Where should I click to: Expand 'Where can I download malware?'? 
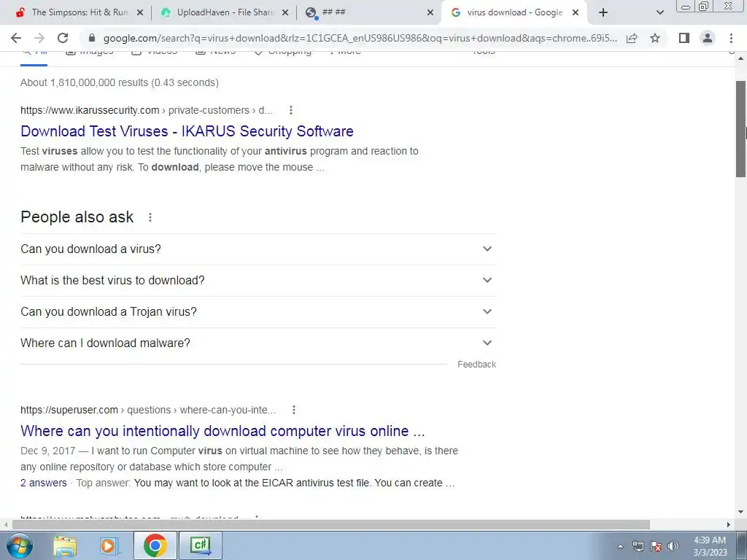(258, 343)
